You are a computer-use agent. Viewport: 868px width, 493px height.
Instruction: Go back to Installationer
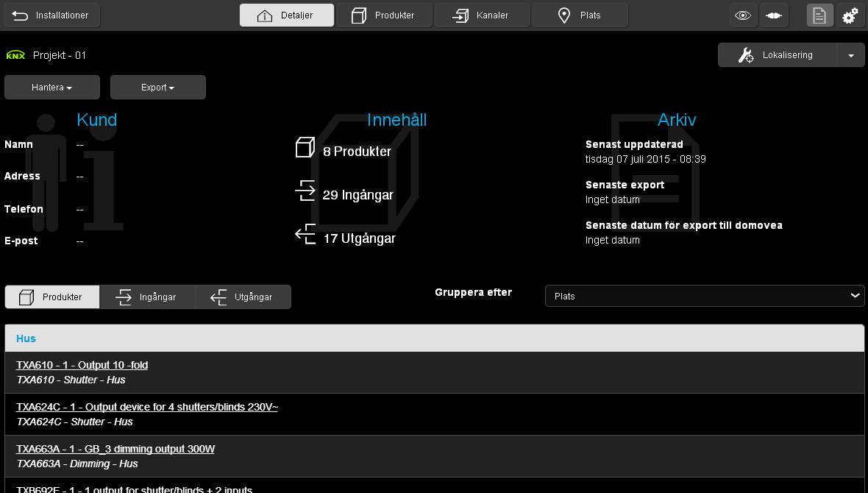[x=52, y=15]
